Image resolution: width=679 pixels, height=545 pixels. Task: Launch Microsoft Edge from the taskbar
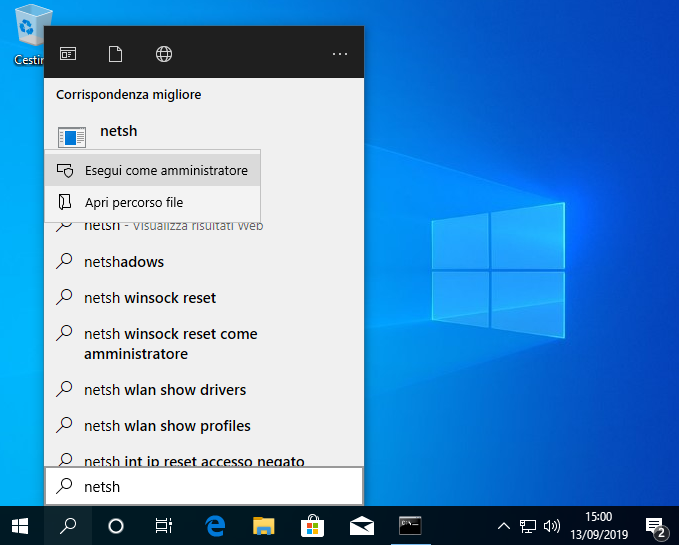click(x=215, y=526)
